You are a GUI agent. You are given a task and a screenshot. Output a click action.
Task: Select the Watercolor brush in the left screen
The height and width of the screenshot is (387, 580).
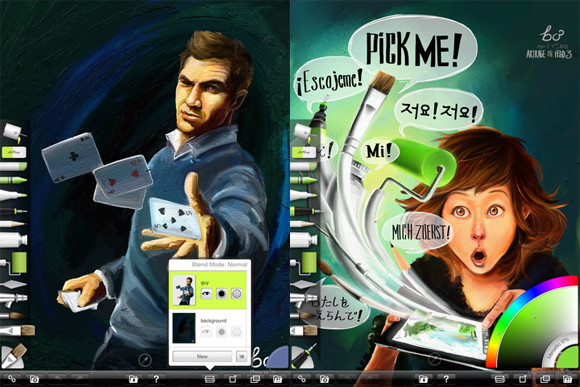[x=13, y=316]
